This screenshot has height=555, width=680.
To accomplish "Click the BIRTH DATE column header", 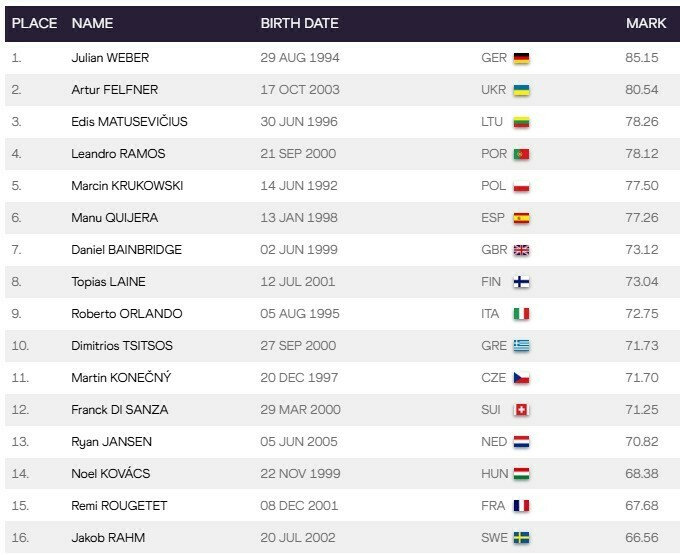I will click(x=299, y=23).
